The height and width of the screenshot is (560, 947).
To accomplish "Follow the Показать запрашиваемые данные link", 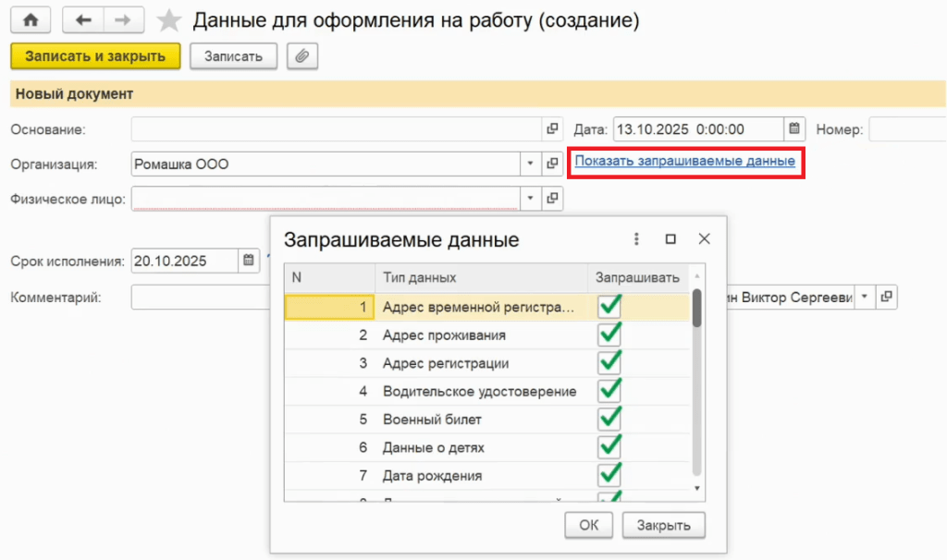I will pos(684,161).
